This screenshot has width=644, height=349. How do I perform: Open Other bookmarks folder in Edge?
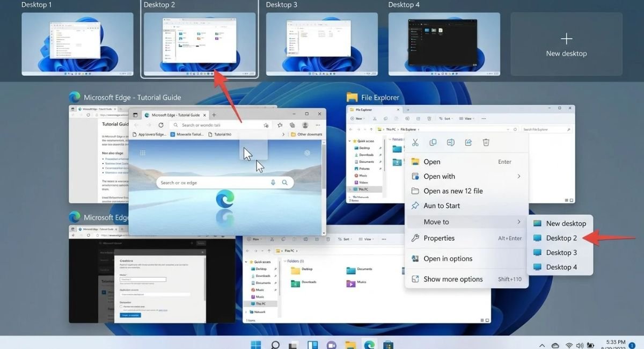[x=306, y=134]
